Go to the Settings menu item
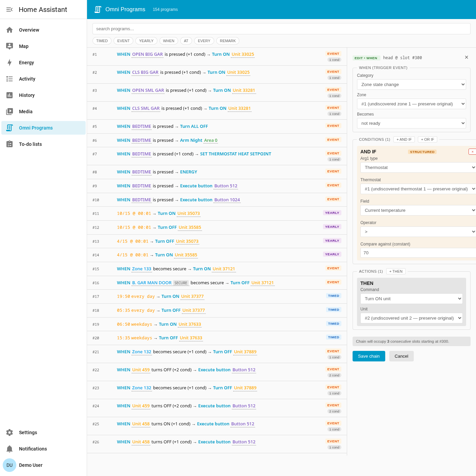 point(44,432)
